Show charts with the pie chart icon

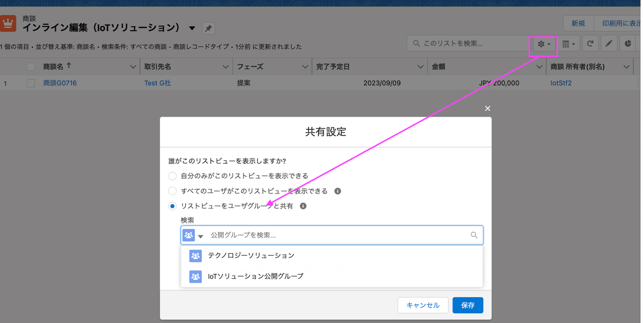click(627, 44)
